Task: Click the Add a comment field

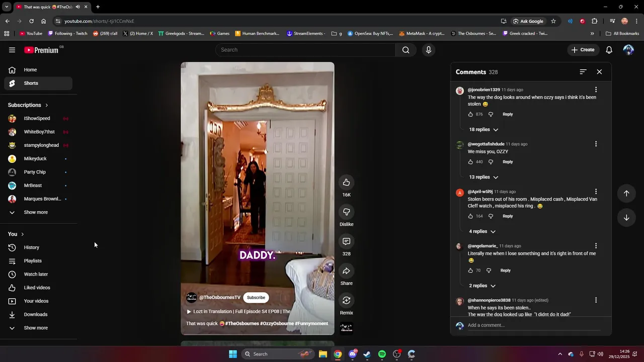Action: pyautogui.click(x=533, y=325)
